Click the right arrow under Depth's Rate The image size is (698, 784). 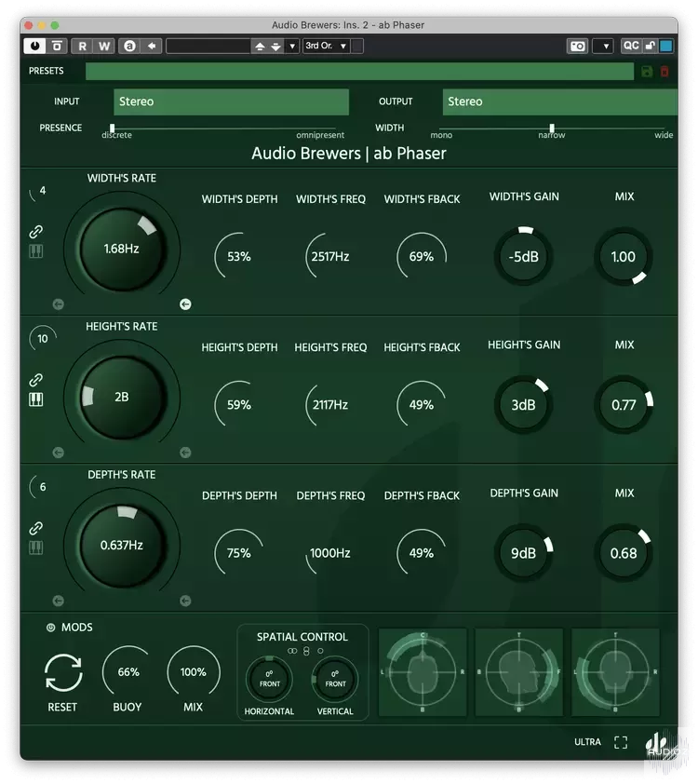[x=185, y=601]
